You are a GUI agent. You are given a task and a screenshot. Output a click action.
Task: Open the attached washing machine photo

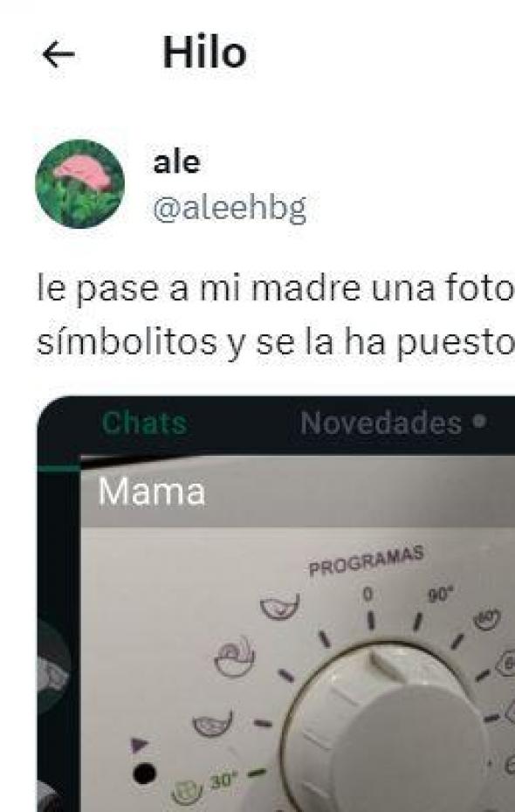pos(276,604)
